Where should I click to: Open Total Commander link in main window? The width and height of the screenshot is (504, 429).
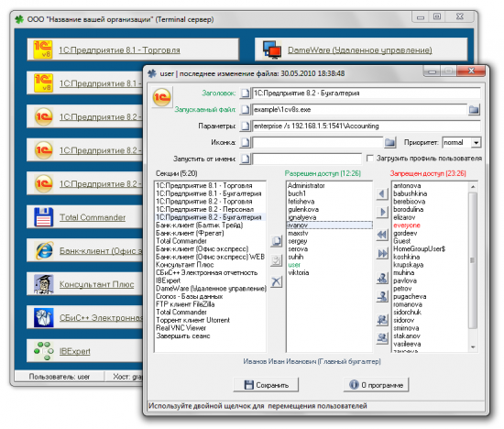click(x=93, y=217)
